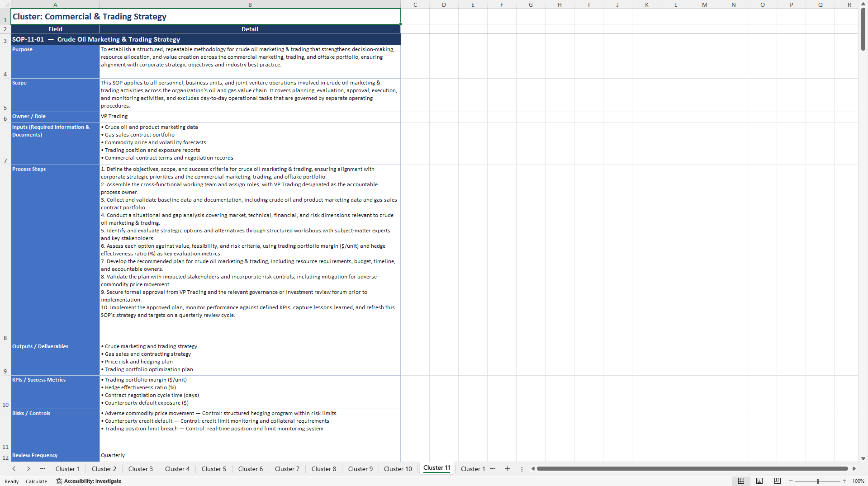Open the Cluster 6 sheet tab
Viewport: 868px width, 486px height.
tap(251, 469)
